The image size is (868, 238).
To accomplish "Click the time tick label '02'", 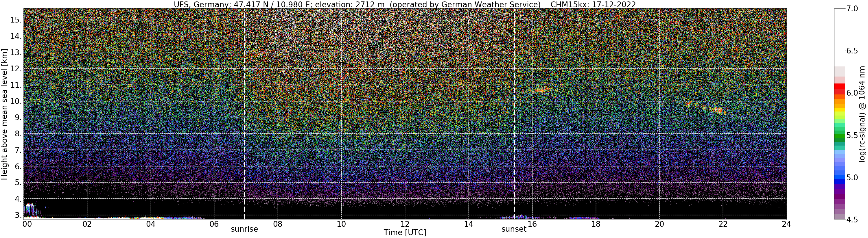I will [x=87, y=224].
